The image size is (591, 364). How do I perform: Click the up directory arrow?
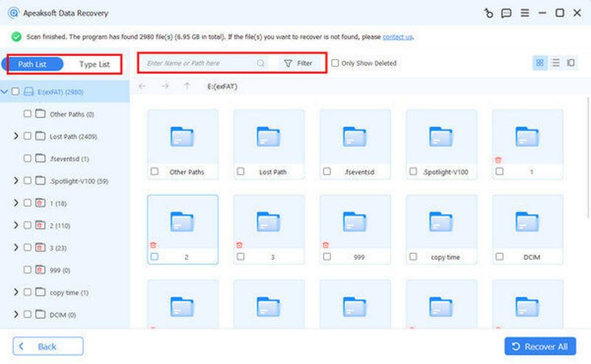click(187, 86)
